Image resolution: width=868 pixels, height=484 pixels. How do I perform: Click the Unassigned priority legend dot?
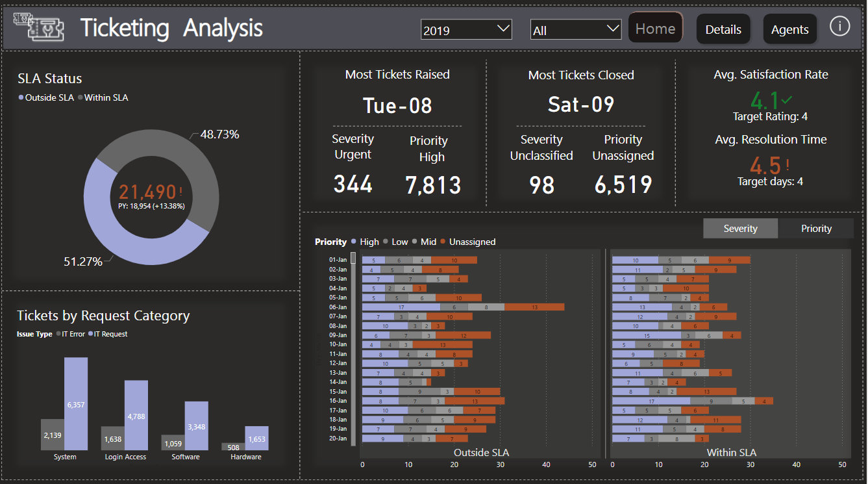(x=443, y=242)
